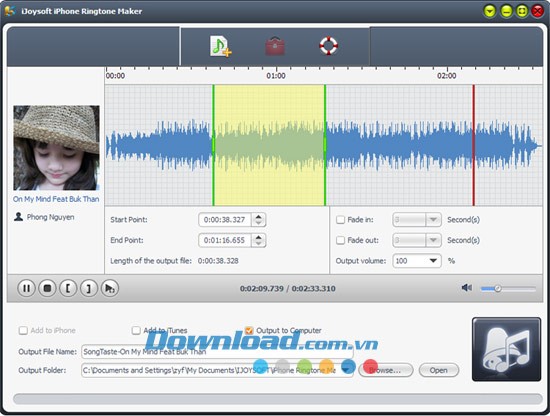Enable the Fade out checkbox

pos(340,240)
